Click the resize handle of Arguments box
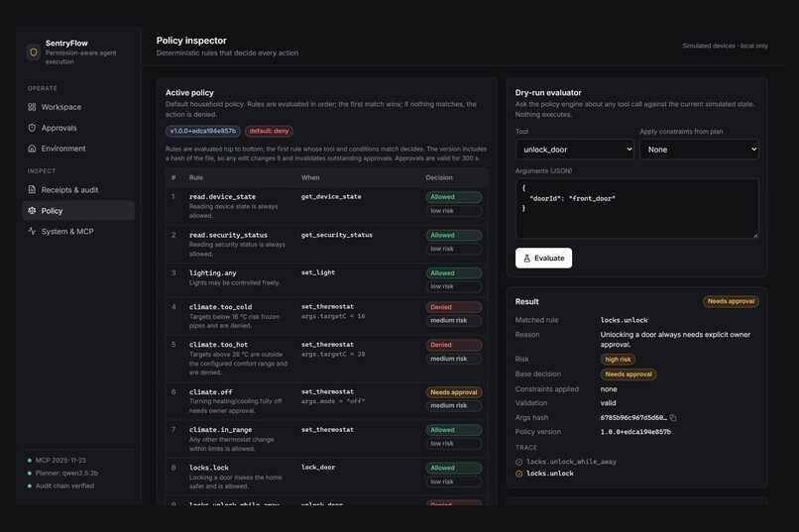 click(x=755, y=235)
